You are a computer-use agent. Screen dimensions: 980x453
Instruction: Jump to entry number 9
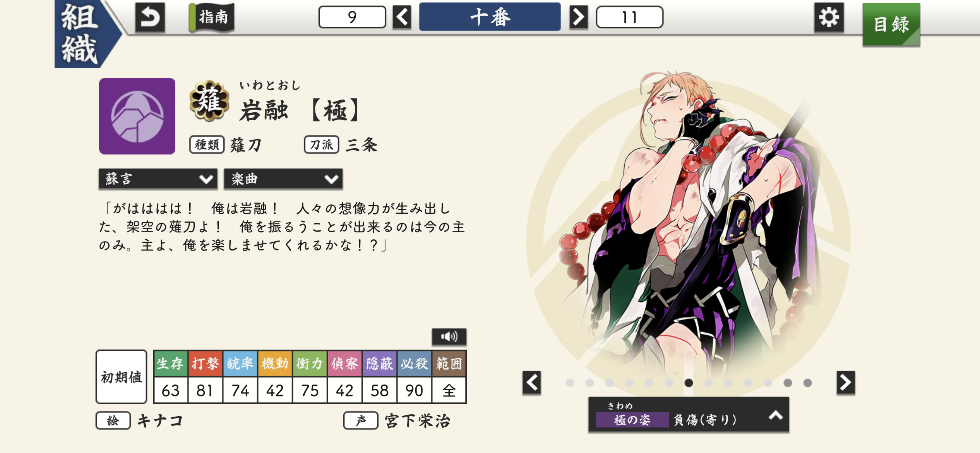pos(352,17)
